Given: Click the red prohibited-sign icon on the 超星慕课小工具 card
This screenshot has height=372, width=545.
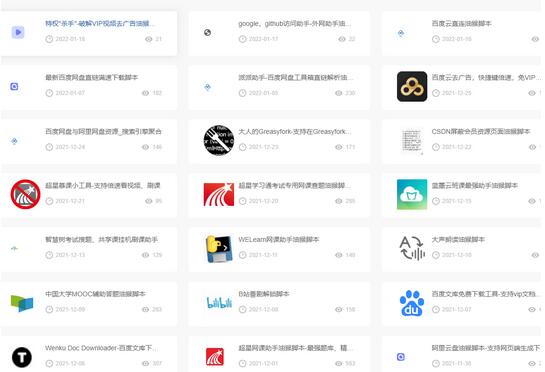Looking at the screenshot, I should coord(25,194).
